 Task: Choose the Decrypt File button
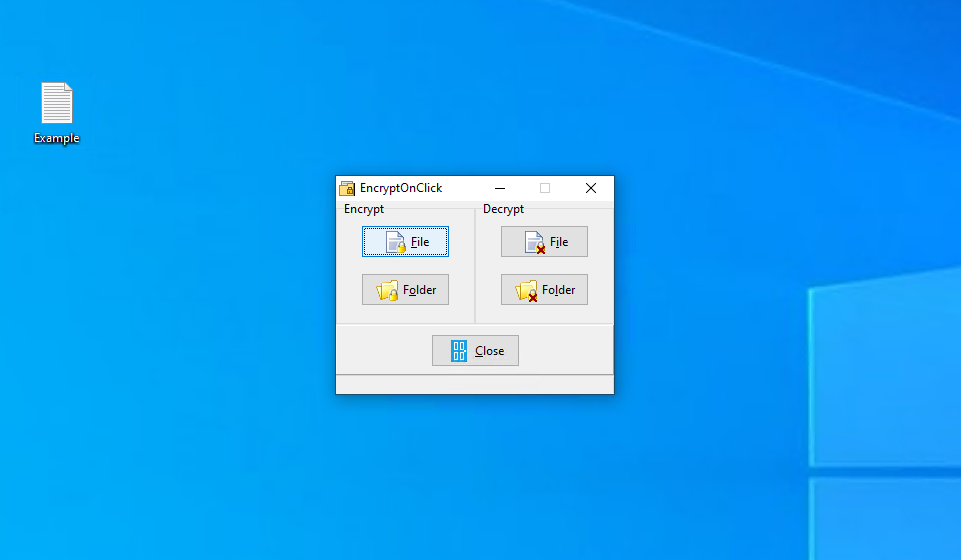point(544,241)
